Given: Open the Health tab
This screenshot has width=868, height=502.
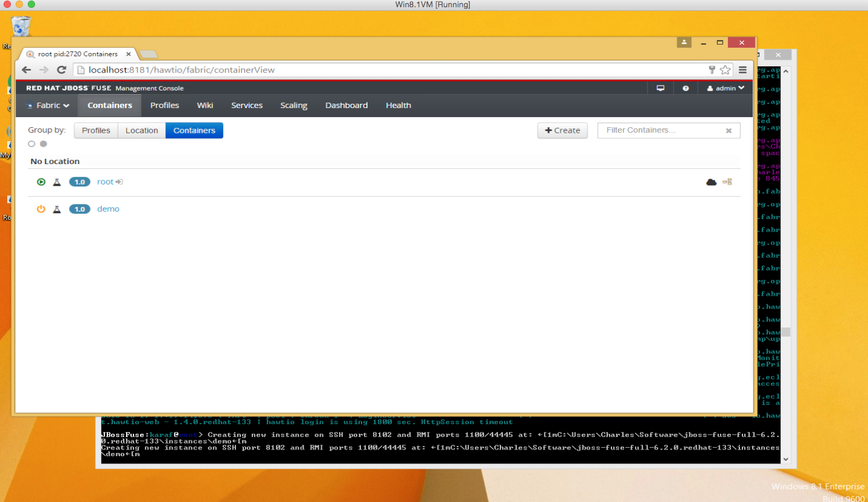Looking at the screenshot, I should 398,105.
